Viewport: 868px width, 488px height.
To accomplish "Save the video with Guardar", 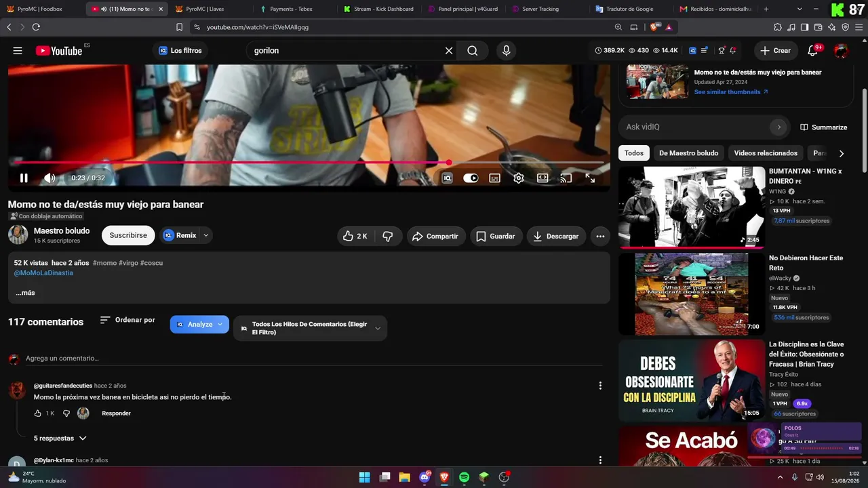I will pyautogui.click(x=496, y=236).
